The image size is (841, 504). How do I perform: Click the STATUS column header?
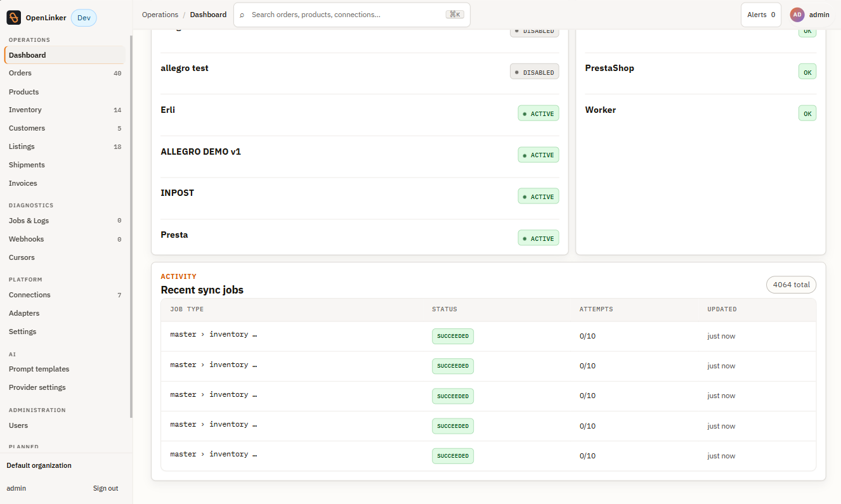point(445,309)
